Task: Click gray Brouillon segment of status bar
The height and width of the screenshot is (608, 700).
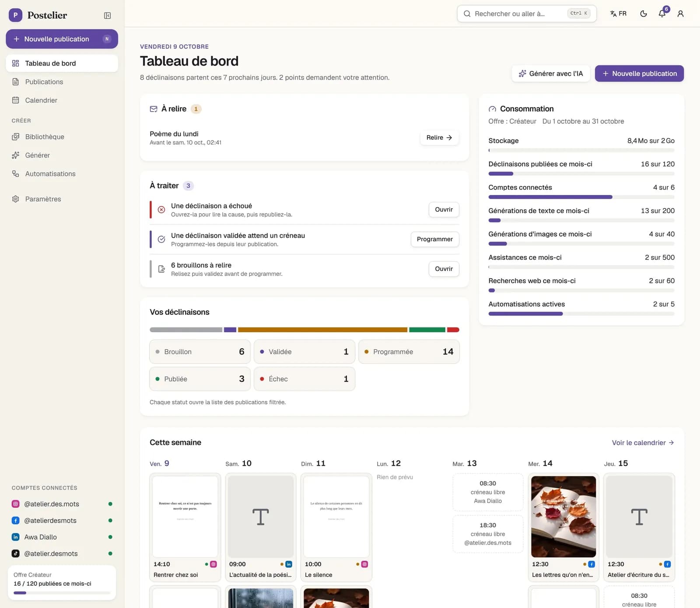Action: (186, 330)
